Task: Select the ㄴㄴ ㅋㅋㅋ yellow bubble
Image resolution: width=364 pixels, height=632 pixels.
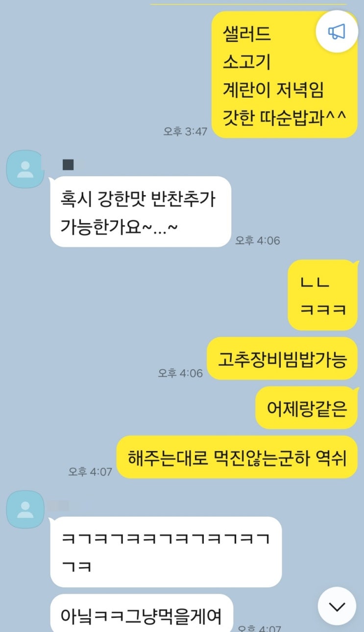Action: click(x=322, y=295)
